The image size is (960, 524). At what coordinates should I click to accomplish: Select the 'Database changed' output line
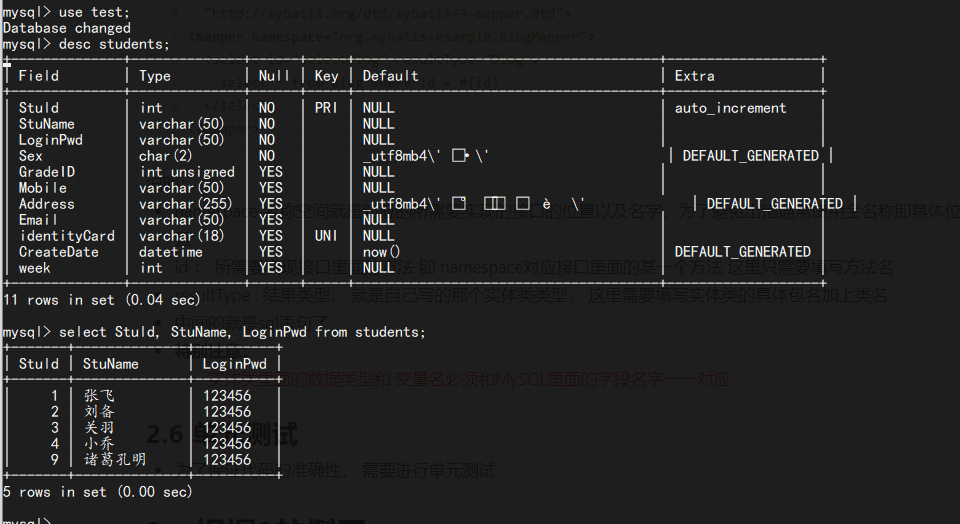[67, 28]
